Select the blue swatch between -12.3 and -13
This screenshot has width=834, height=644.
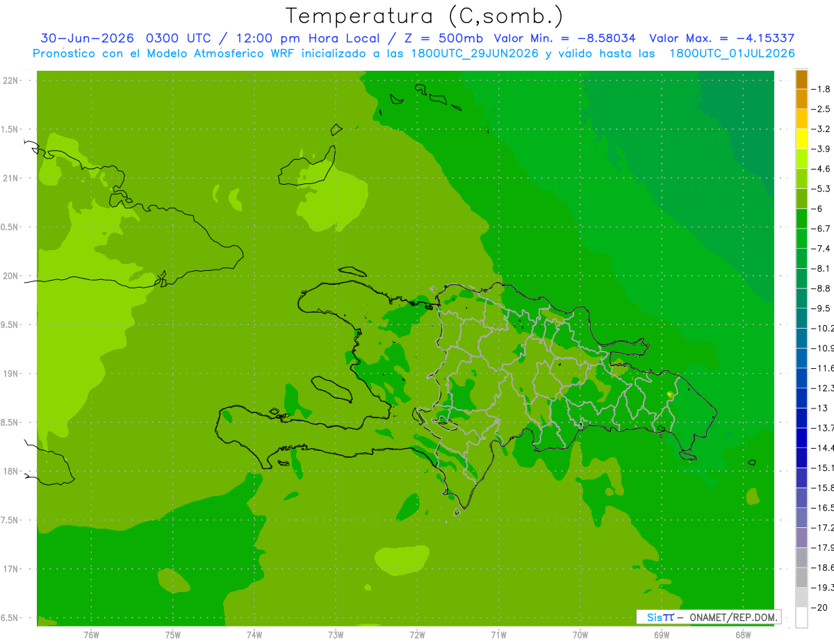point(801,398)
